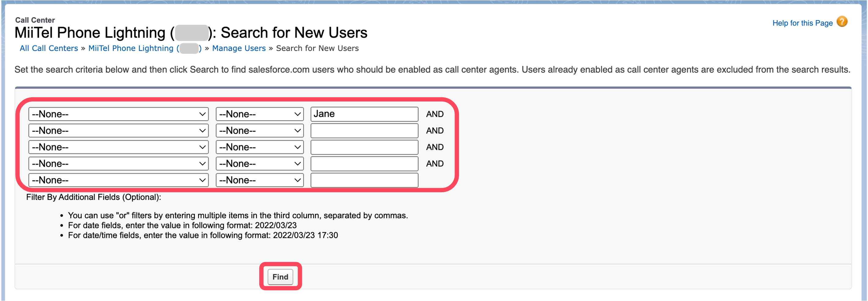Screen dimensions: 868x301
Task: Click third row value input field
Action: click(x=364, y=147)
